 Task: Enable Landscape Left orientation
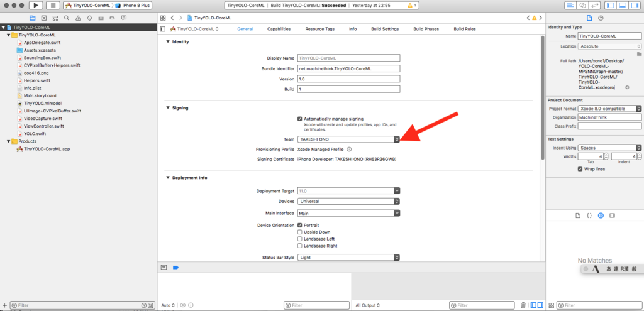point(300,239)
